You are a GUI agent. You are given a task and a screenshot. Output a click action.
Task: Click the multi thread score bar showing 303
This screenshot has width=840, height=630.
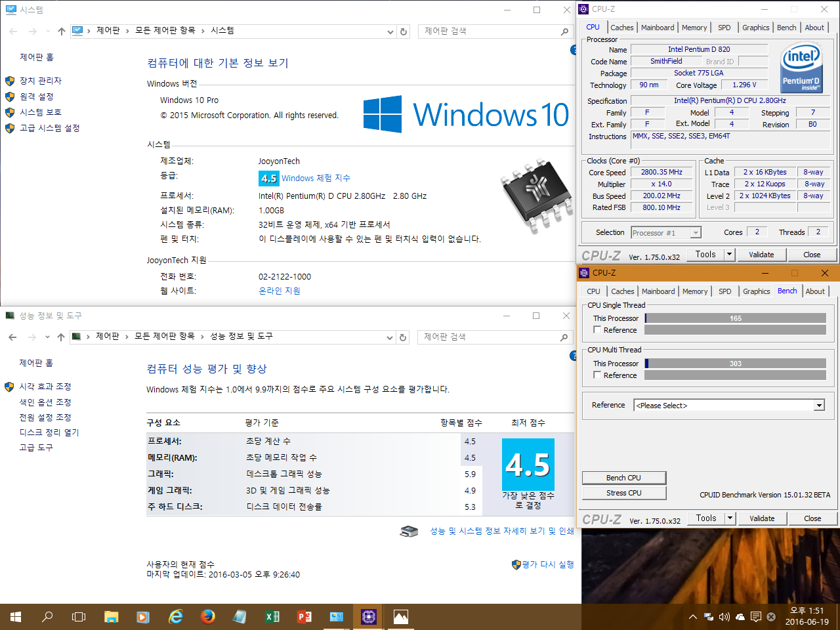(x=735, y=364)
